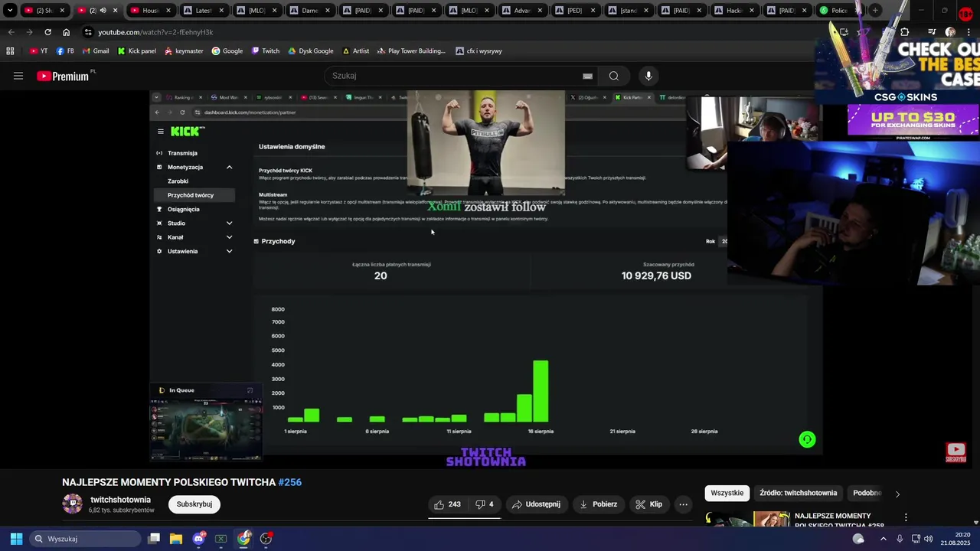Go to browser home page
The height and width of the screenshot is (551, 980).
tap(66, 32)
